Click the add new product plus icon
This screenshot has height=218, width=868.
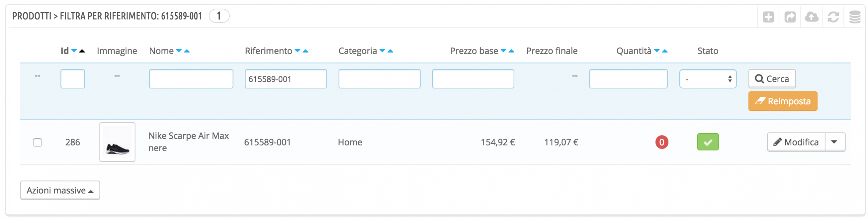tap(768, 17)
